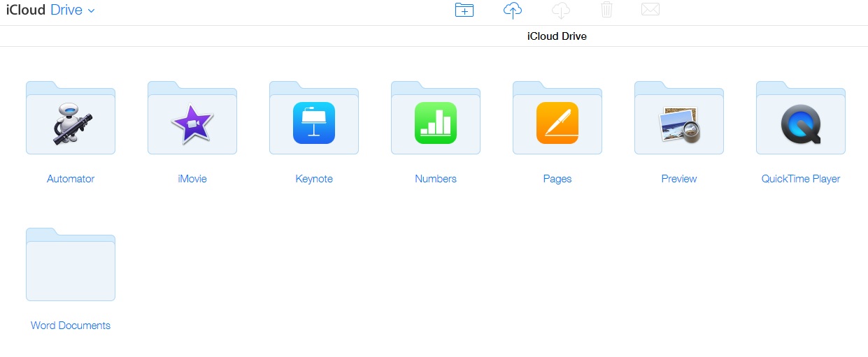Open the iMovie folder icon
868x357 pixels.
pyautogui.click(x=192, y=118)
